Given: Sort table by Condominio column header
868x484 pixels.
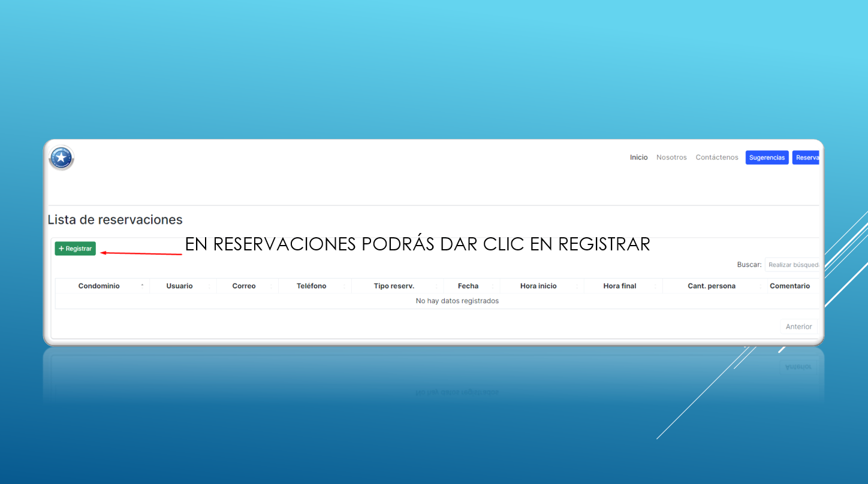Looking at the screenshot, I should tap(99, 286).
